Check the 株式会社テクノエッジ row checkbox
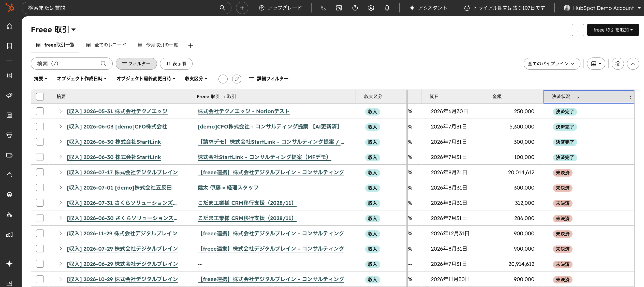 pyautogui.click(x=40, y=111)
